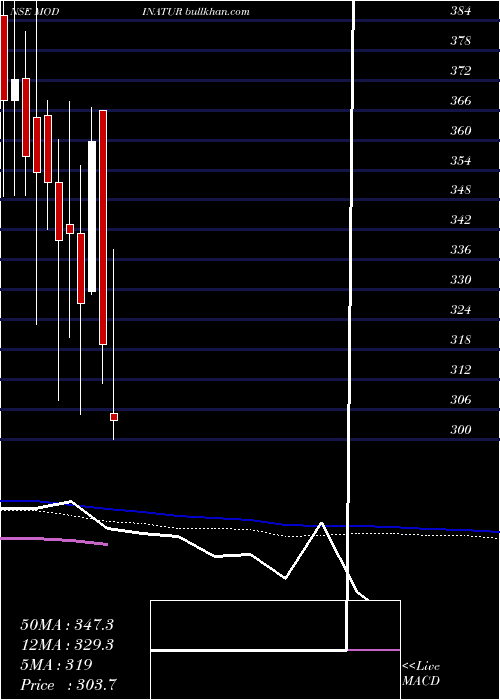
Task: Click the 306 price axis label
Action: coord(460,400)
